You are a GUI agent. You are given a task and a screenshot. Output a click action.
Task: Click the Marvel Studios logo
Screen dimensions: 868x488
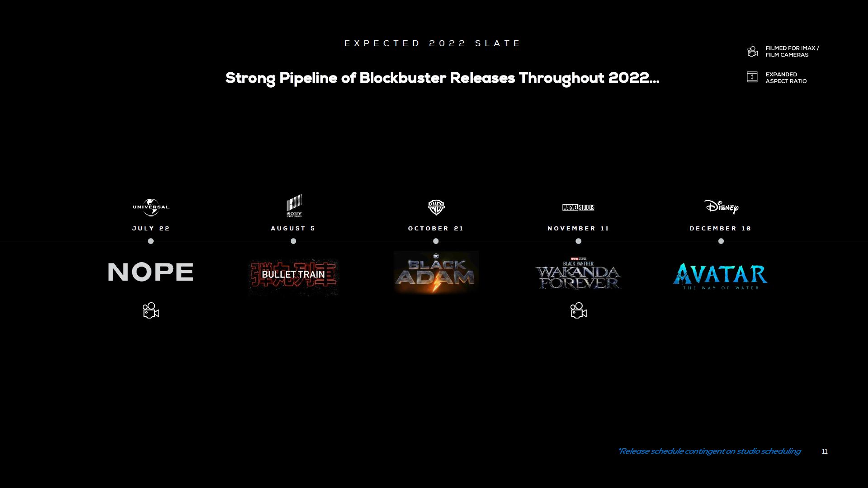[578, 207]
